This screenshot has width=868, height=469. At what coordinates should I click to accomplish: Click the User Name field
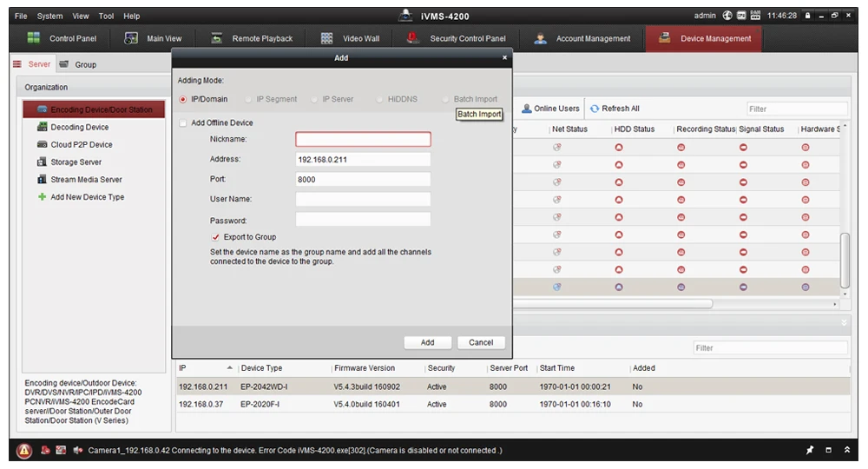(x=363, y=200)
